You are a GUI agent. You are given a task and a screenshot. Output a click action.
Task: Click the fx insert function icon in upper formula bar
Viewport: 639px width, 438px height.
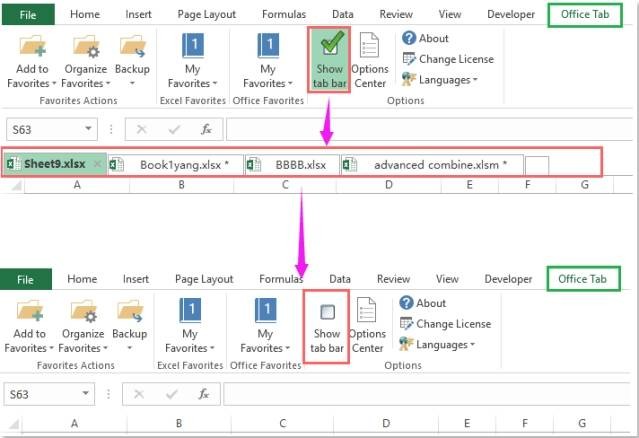point(206,130)
